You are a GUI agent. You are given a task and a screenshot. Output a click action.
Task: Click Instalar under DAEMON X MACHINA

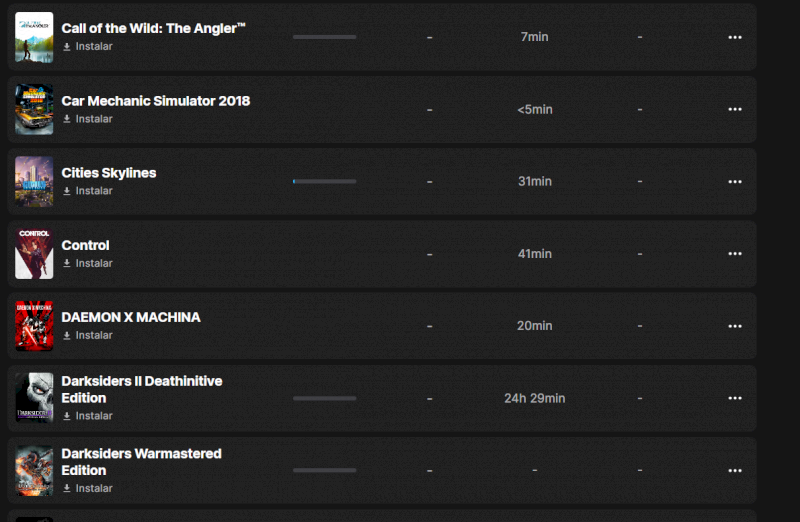[88, 335]
